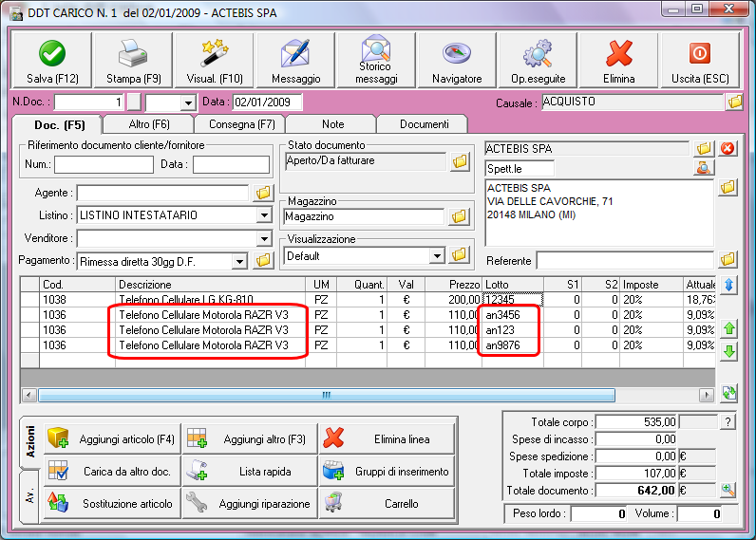This screenshot has width=756, height=540.
Task: Open folder icon beside Magazzino field
Action: point(459,216)
